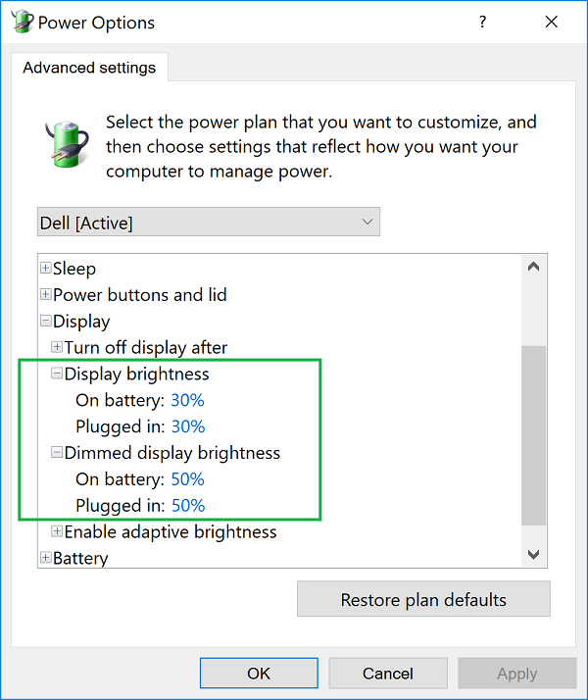Expand Power buttons and lid node

tap(45, 295)
